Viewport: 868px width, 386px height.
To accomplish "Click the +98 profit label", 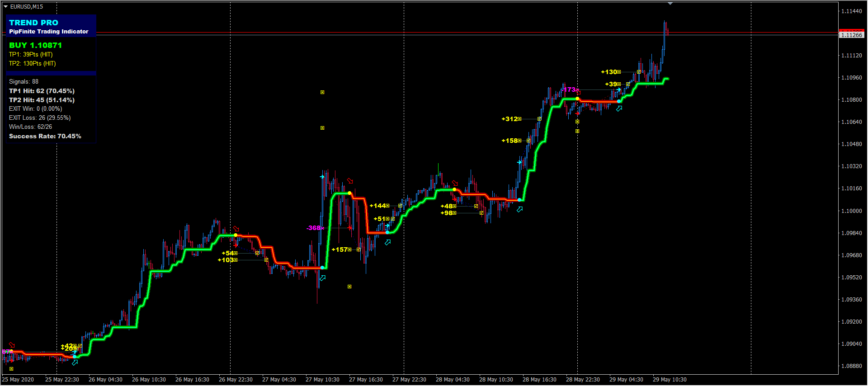I will click(x=446, y=213).
